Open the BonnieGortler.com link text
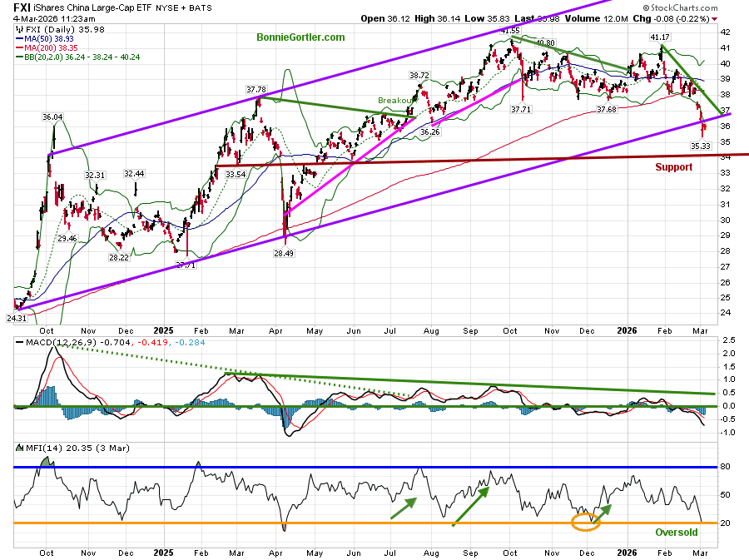Viewport: 749px width, 560px height. point(300,37)
